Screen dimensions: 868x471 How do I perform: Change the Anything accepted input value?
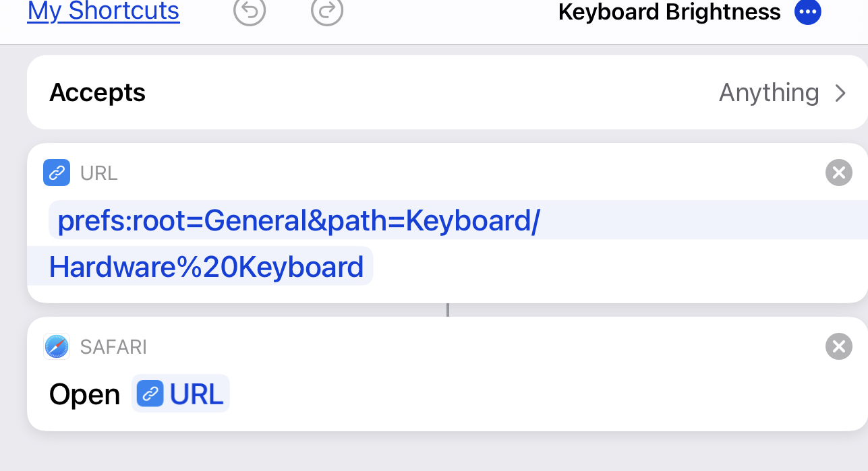click(x=769, y=92)
